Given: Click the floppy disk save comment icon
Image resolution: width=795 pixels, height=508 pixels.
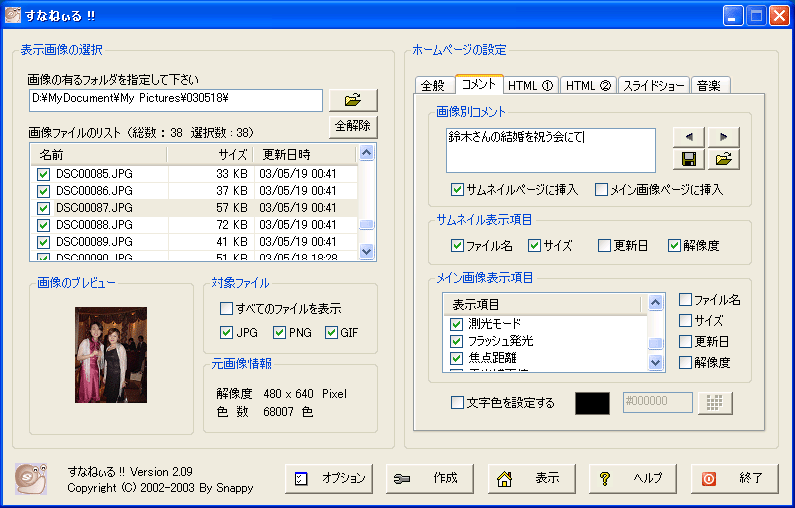Looking at the screenshot, I should point(689,159).
